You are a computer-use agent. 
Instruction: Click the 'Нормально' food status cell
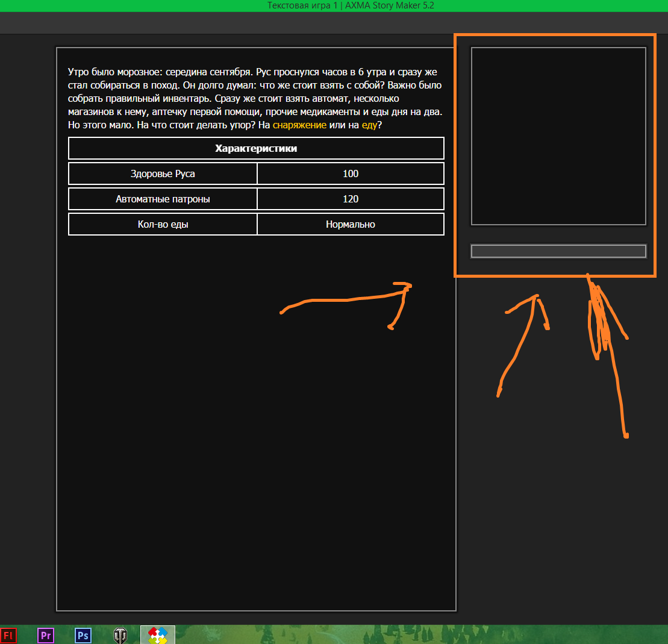pos(351,224)
